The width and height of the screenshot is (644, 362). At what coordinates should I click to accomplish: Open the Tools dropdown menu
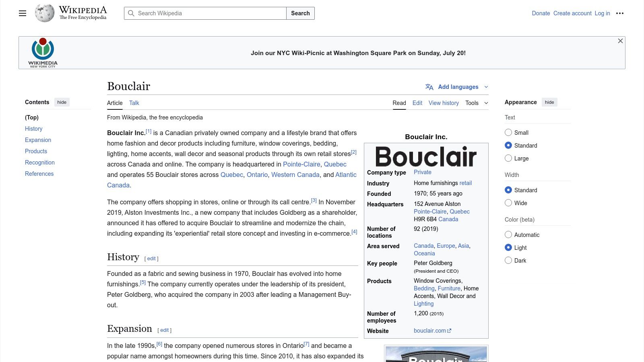[x=477, y=103]
